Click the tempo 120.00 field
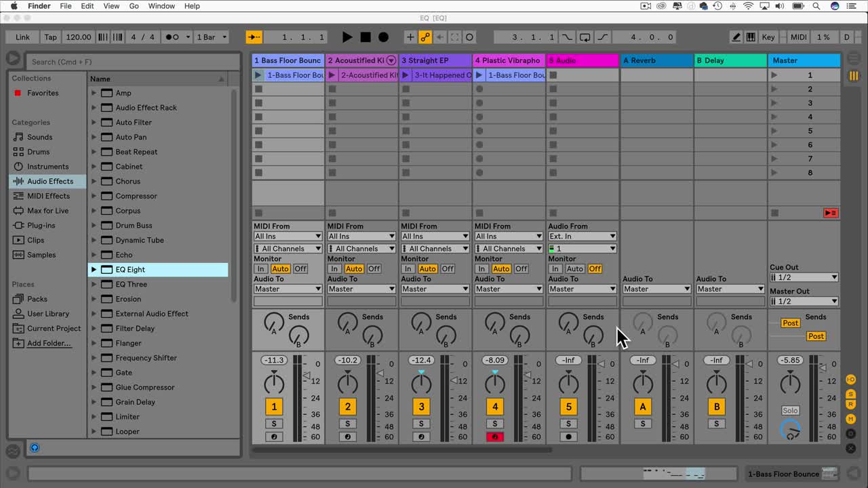 (x=79, y=37)
